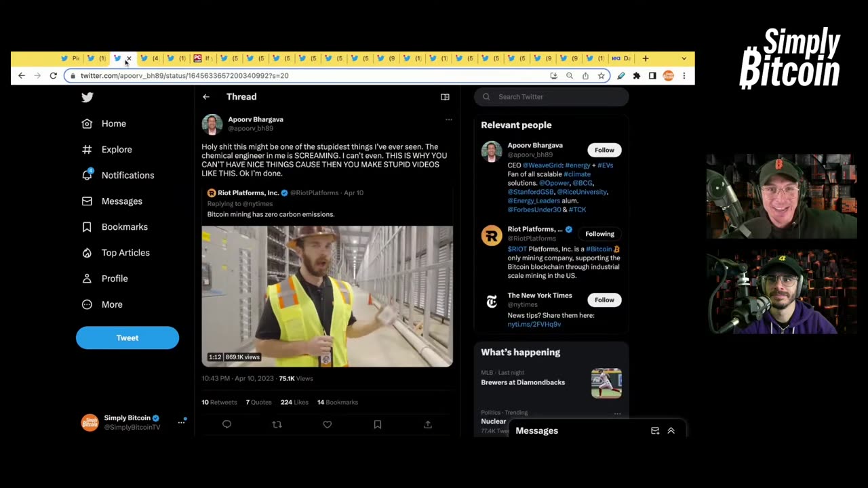Open Apoorv Bhargava's avatar in the tweet
The height and width of the screenshot is (488, 868).
click(212, 124)
